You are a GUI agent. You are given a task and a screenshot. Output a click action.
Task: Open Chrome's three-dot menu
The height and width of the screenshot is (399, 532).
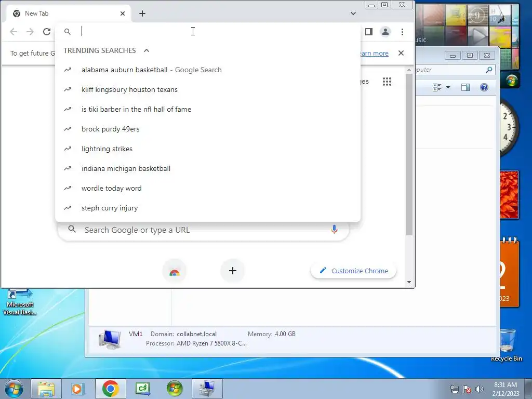click(403, 32)
